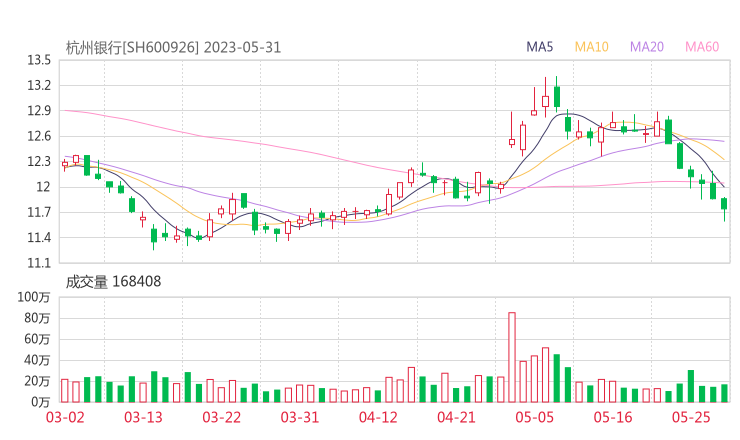This screenshot has width=740, height=440.
Task: Click the 03-31 date axis label
Action: click(300, 417)
